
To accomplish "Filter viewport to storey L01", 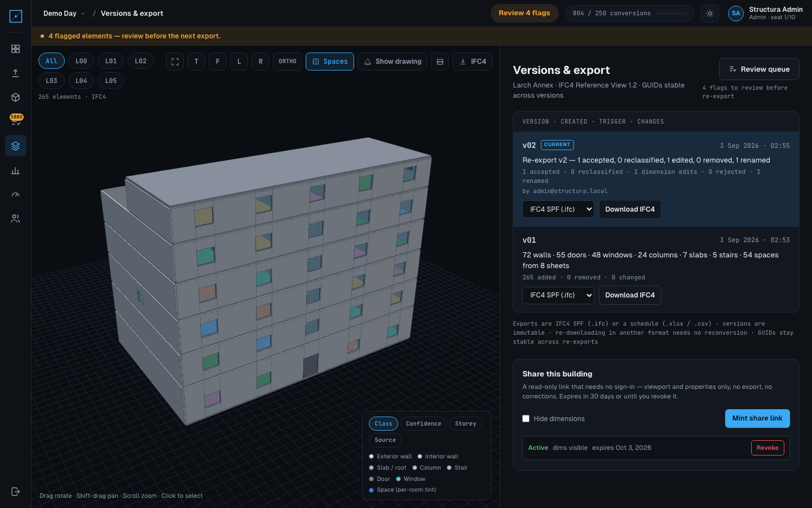I will pos(111,61).
